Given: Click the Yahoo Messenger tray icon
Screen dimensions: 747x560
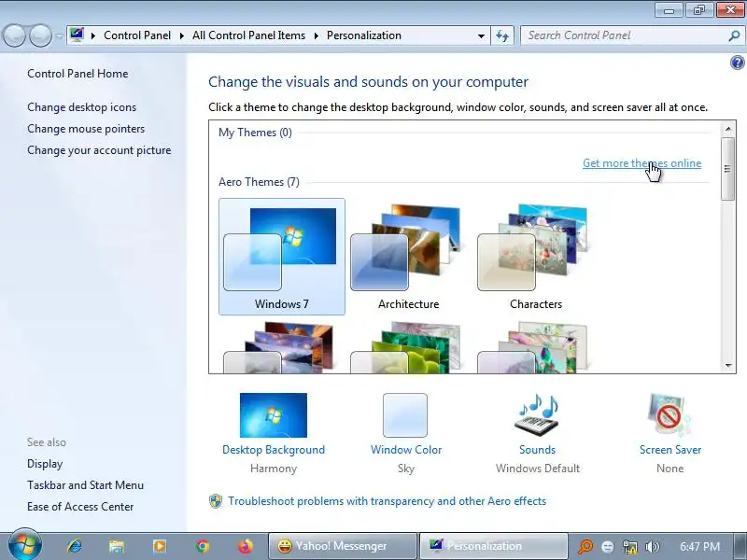Looking at the screenshot, I should click(x=608, y=547).
